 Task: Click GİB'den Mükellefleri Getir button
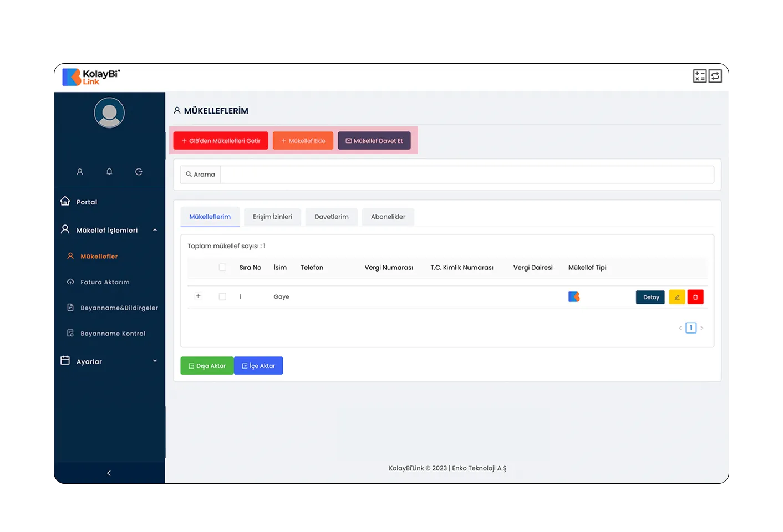point(221,141)
